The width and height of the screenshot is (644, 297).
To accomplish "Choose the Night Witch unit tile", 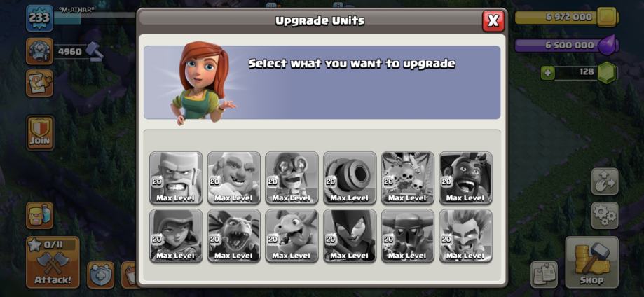I will [x=350, y=236].
